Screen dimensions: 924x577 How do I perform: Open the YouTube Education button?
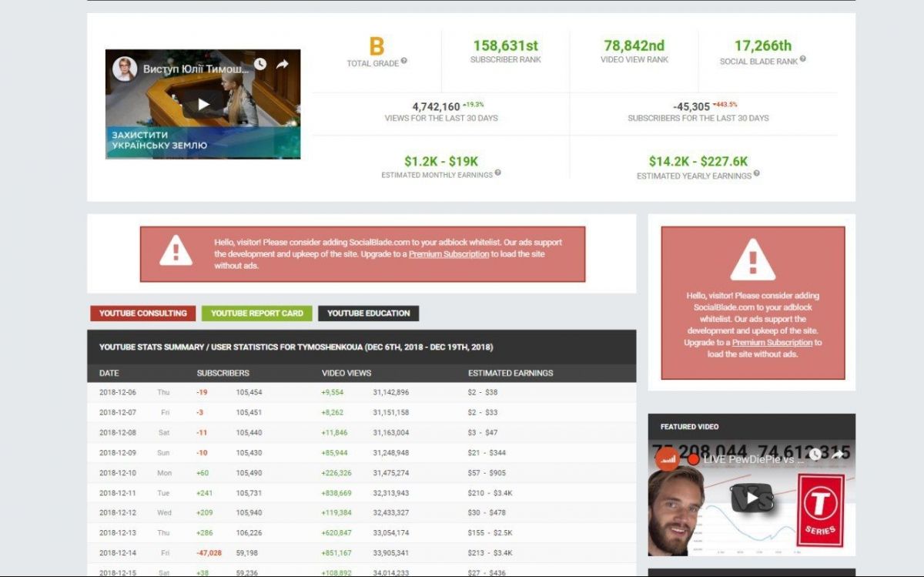tap(368, 314)
